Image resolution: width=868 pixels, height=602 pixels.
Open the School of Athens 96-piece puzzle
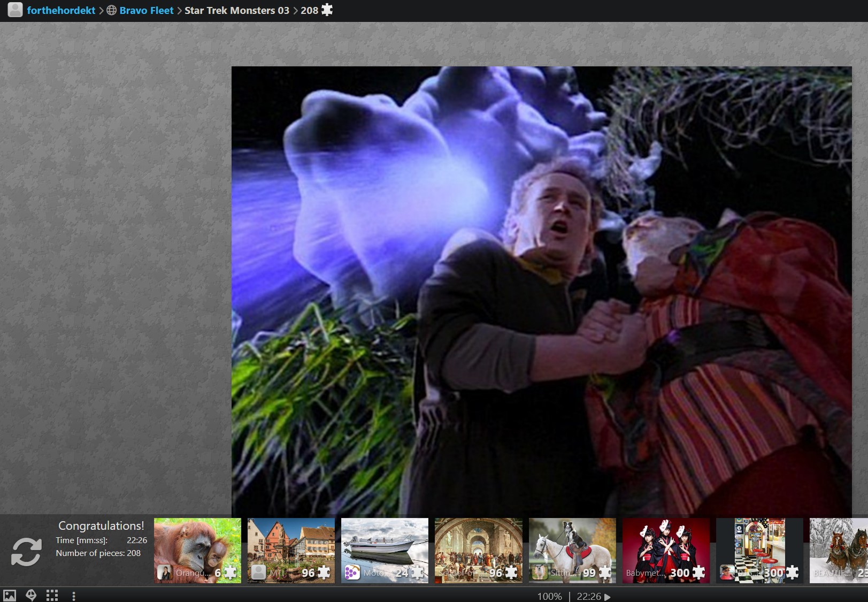[x=478, y=550]
